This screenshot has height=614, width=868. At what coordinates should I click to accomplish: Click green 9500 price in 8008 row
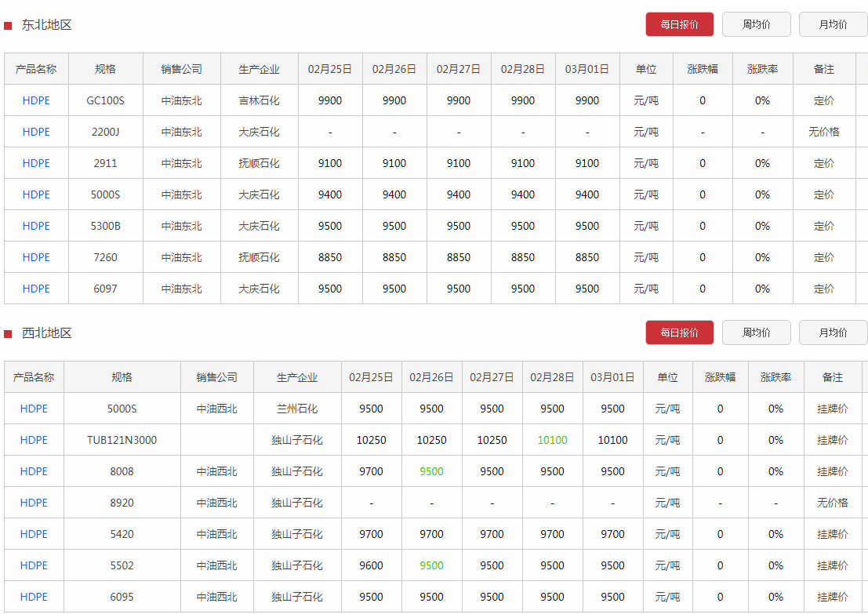tap(431, 472)
